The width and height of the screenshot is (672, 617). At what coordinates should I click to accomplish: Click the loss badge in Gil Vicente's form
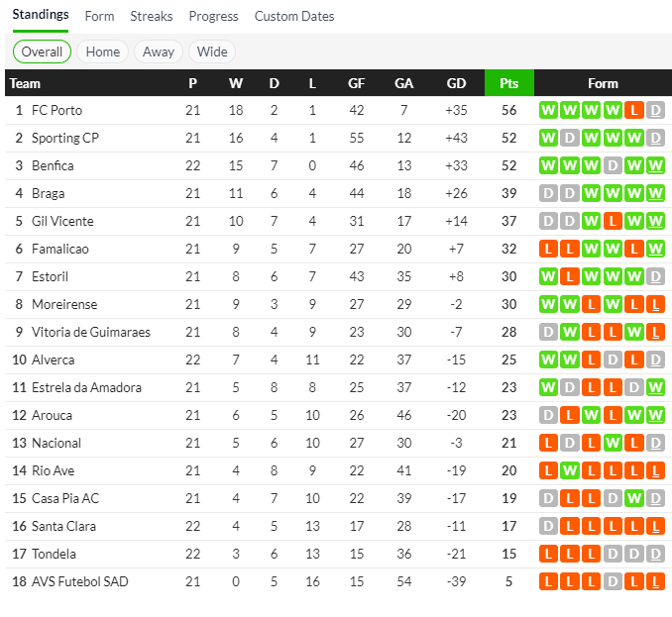point(613,221)
